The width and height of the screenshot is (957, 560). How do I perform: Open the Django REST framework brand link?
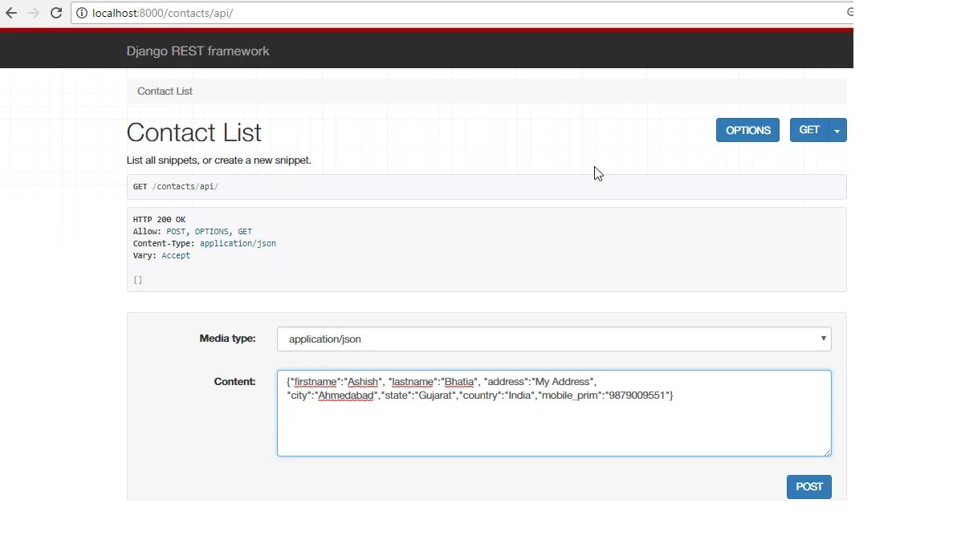pos(198,51)
